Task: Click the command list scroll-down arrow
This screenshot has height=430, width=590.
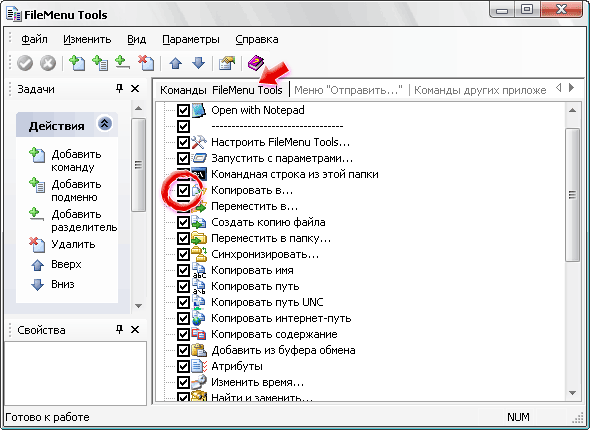Action: tap(572, 393)
